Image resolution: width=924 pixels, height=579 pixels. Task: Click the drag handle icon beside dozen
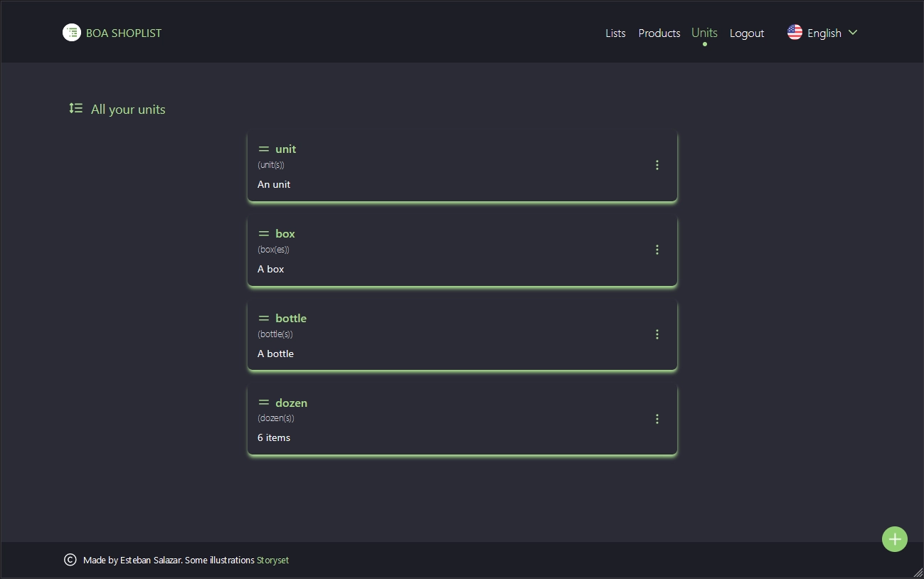coord(264,403)
